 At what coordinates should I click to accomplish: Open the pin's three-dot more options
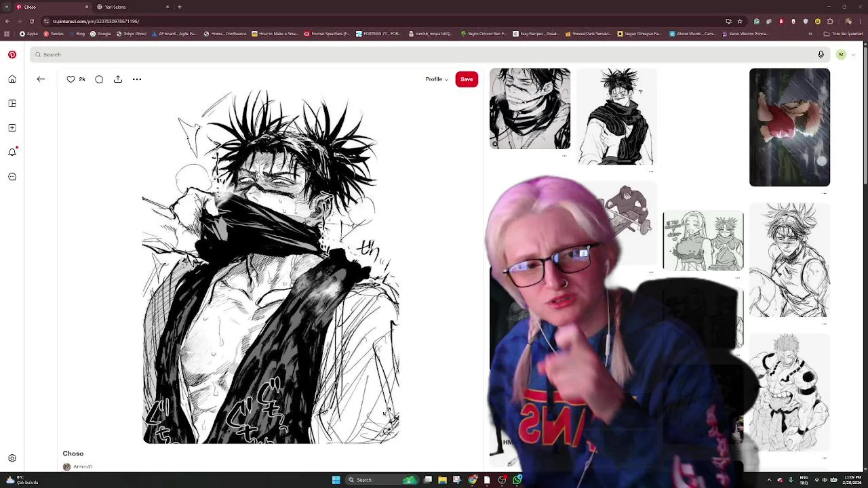(137, 79)
